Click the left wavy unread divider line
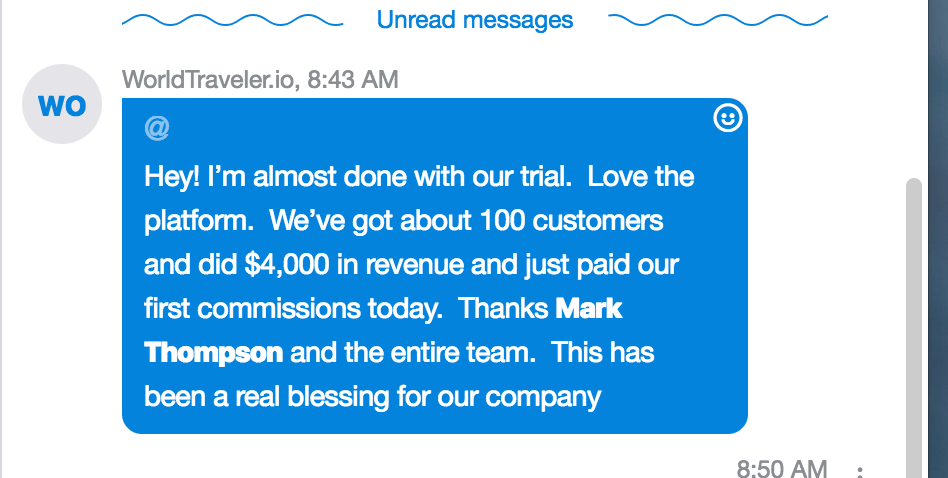The height and width of the screenshot is (478, 948). 233,21
